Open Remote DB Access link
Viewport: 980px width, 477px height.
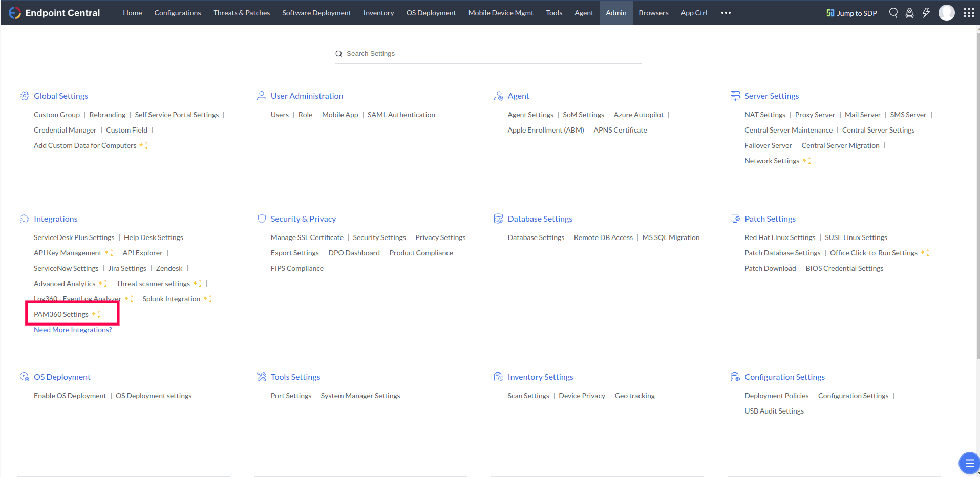point(603,237)
